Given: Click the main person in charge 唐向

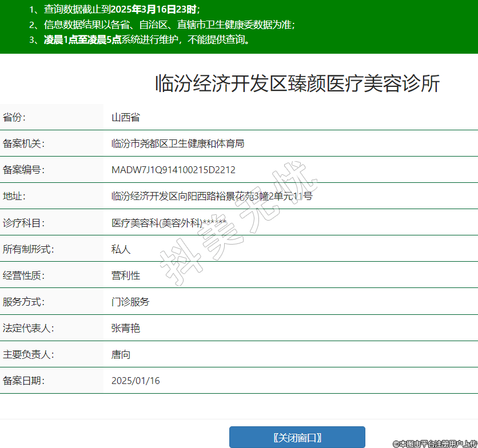Looking at the screenshot, I should (121, 354).
